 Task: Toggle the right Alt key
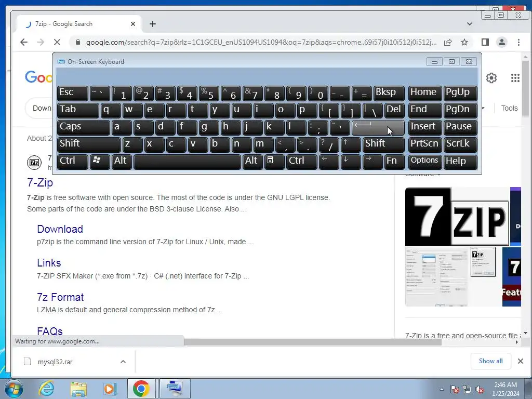[252, 162]
